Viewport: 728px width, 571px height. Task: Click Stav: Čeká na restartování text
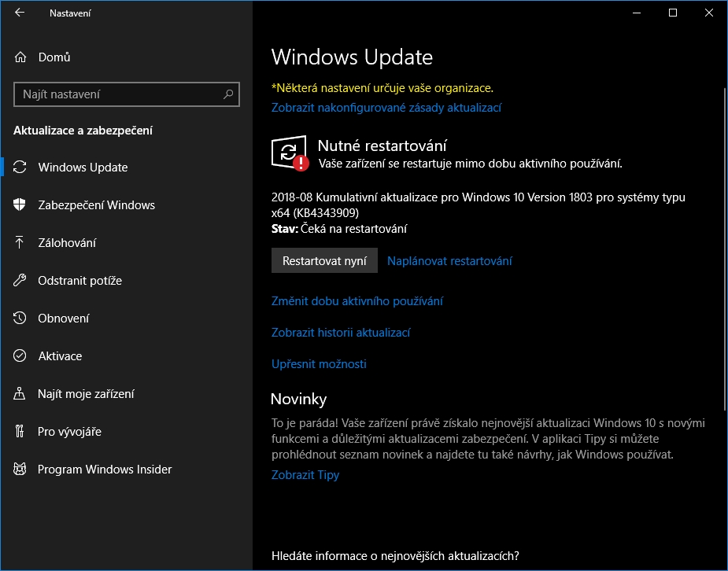coord(339,229)
